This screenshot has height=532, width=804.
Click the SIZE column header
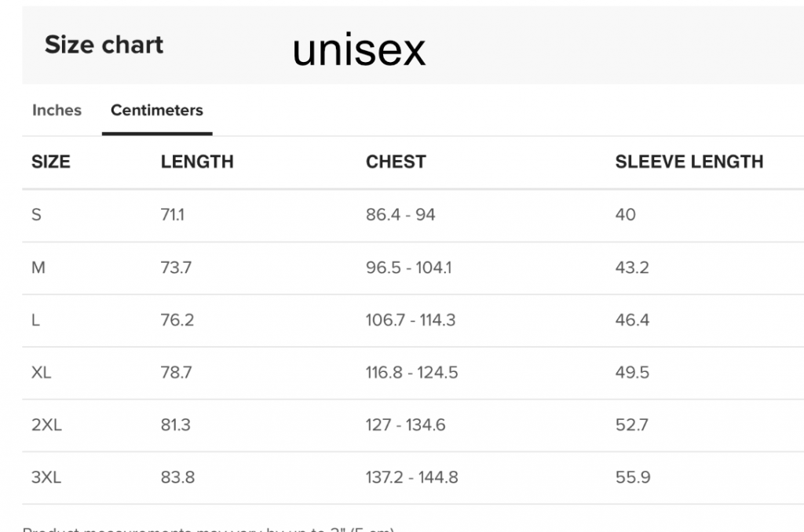(x=51, y=162)
